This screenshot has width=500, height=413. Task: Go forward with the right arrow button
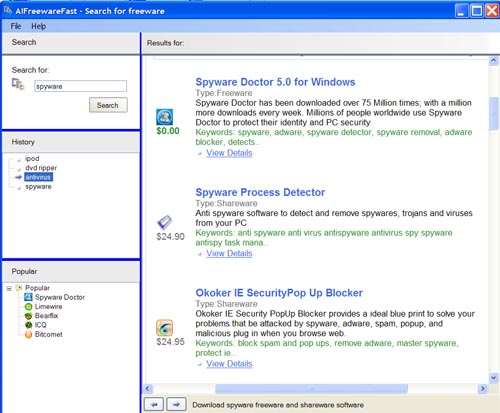coord(176,404)
